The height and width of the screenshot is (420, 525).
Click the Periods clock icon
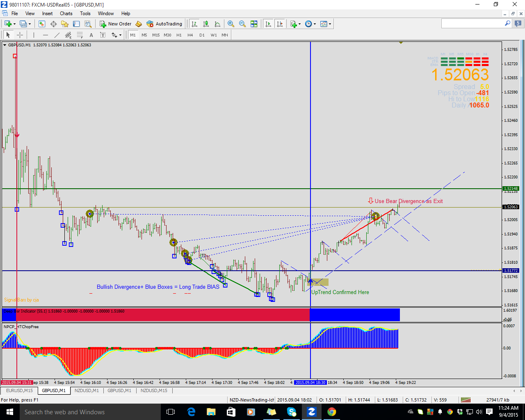(308, 24)
